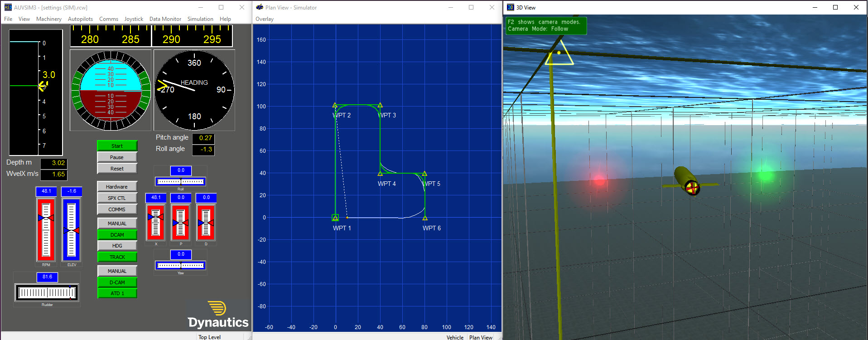Click the WPT 6 waypoint triangle
The image size is (868, 340).
coord(425,218)
